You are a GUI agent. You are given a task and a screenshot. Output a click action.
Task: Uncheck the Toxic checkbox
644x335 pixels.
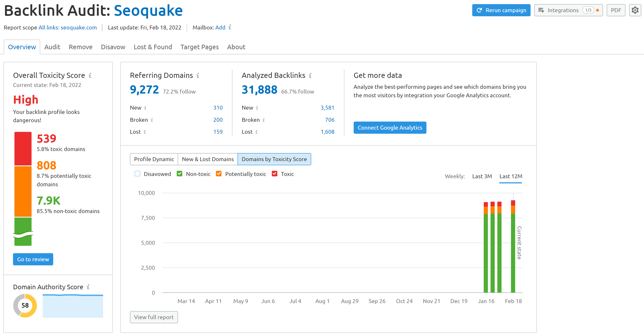click(x=274, y=174)
